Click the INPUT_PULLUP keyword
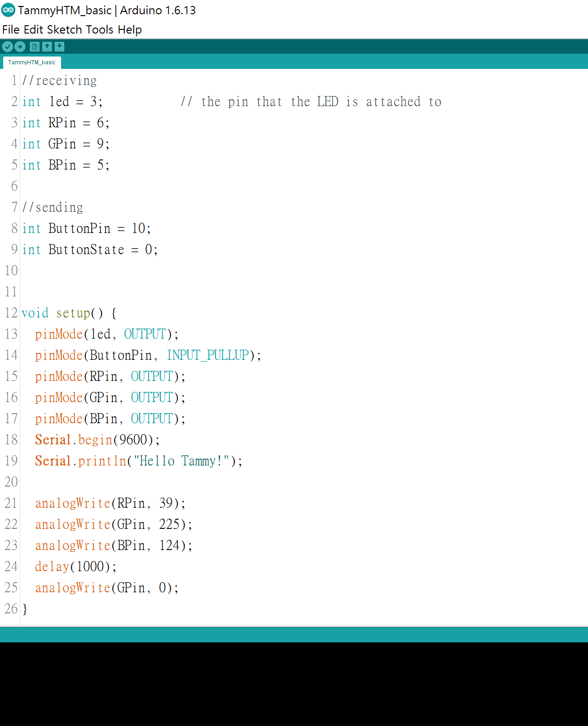588x726 pixels. [208, 355]
